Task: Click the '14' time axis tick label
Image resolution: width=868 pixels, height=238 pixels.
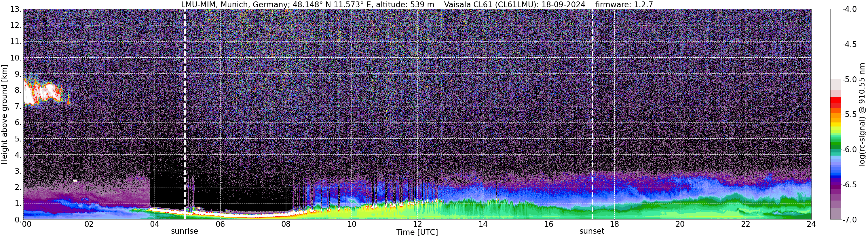Action: tap(483, 224)
